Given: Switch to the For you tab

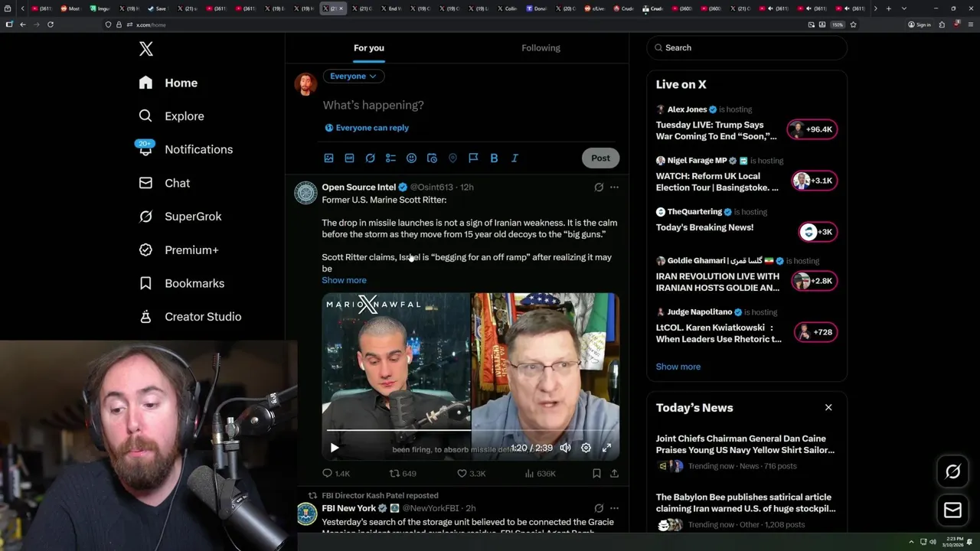Looking at the screenshot, I should [x=369, y=47].
